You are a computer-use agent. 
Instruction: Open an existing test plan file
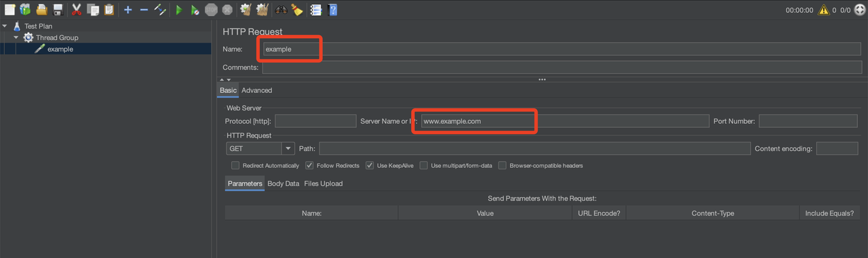(42, 9)
